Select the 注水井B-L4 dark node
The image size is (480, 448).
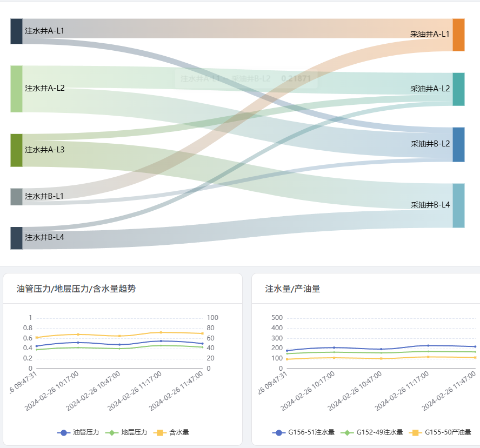[x=17, y=238]
